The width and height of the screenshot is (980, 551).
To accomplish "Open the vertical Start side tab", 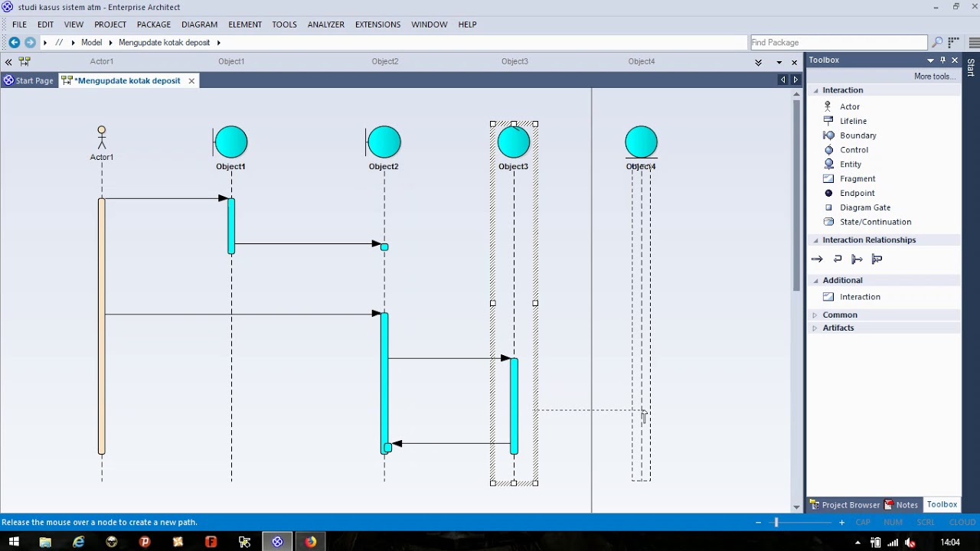I will click(971, 67).
